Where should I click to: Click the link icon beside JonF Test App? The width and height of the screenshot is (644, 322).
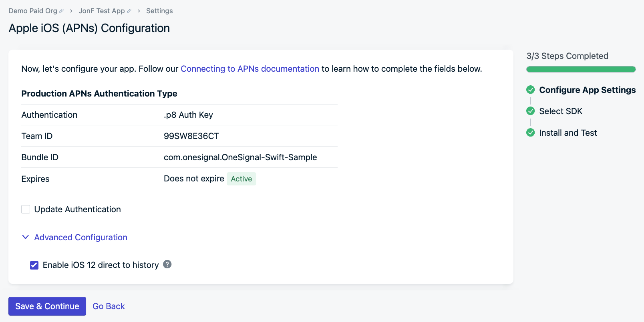pyautogui.click(x=129, y=11)
